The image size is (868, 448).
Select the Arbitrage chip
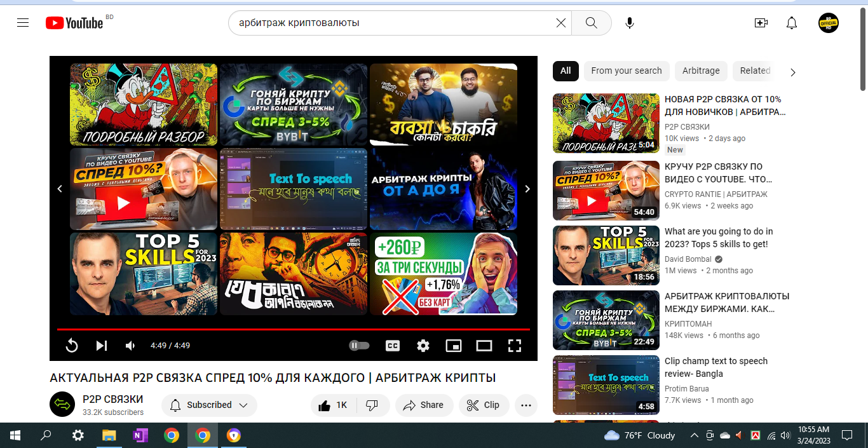(701, 71)
